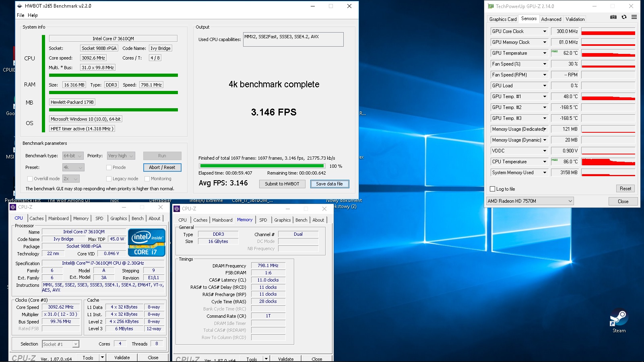This screenshot has width=644, height=362.
Task: Click the DRAM Frequency 798.1 MHz field
Action: pos(268,265)
